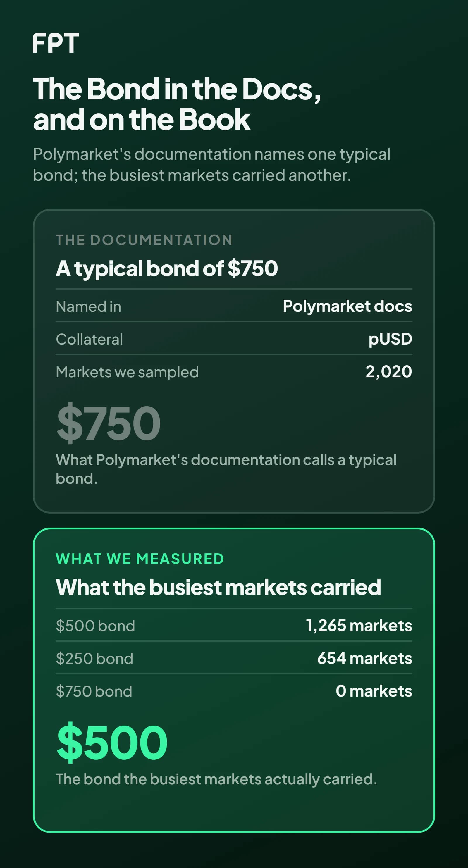Screen dimensions: 468x868
Task: Click the '0 markets' value
Action: 374,690
